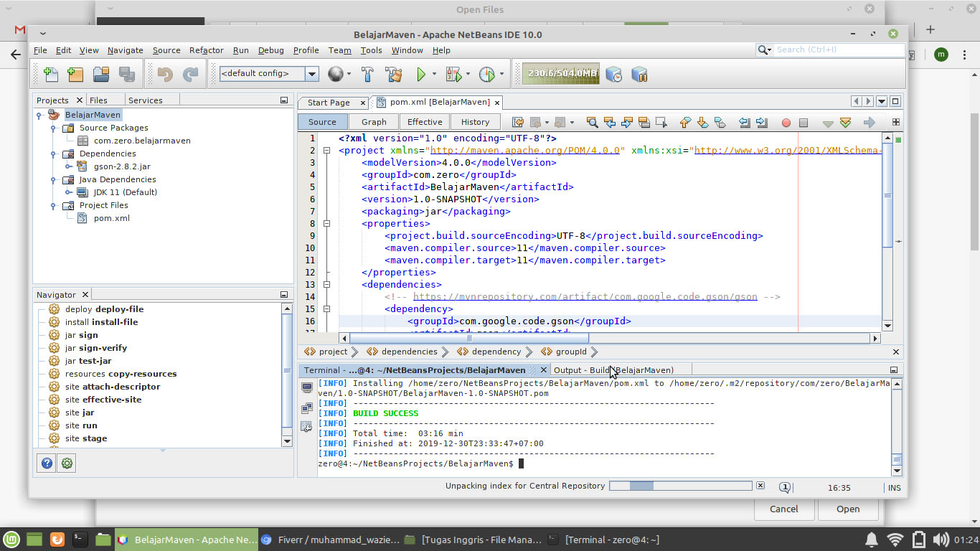The image size is (980, 551).
Task: Open Profile Project dropdown arrow
Action: coord(501,74)
